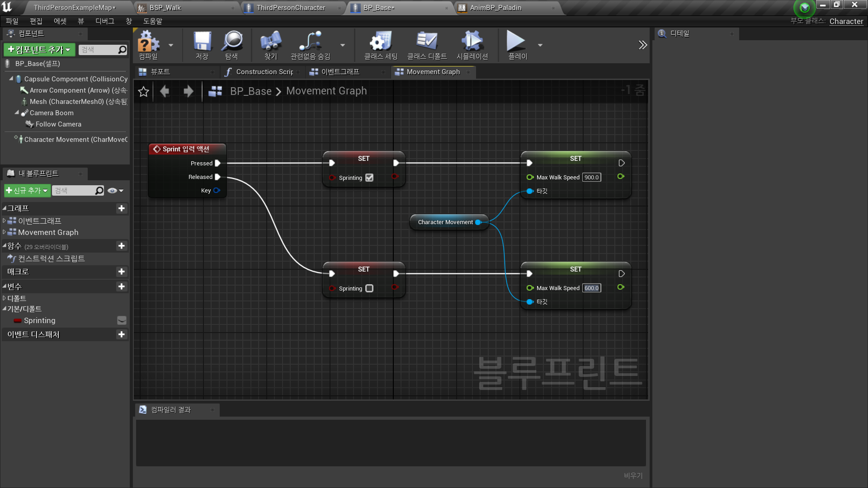Viewport: 868px width, 488px height.
Task: Expand the Movement Graph tree item
Action: pos(4,232)
